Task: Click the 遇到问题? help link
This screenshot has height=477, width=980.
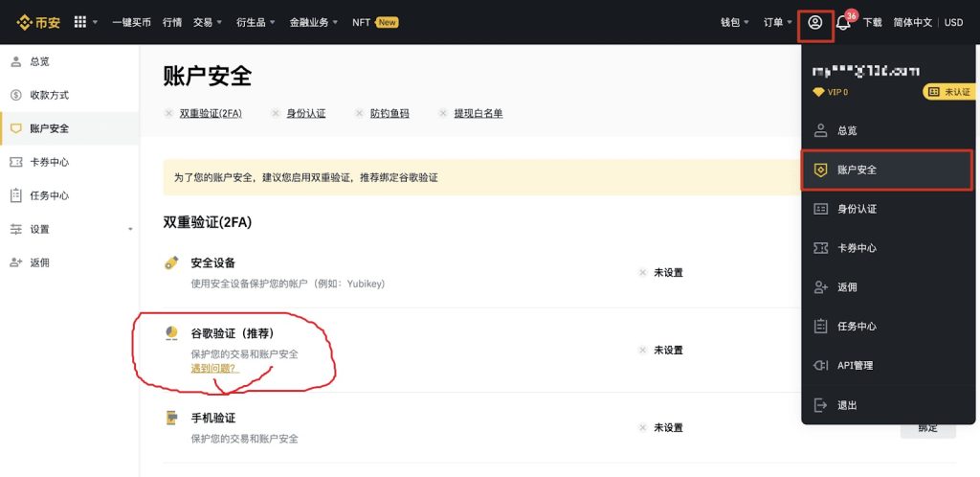Action: point(213,369)
